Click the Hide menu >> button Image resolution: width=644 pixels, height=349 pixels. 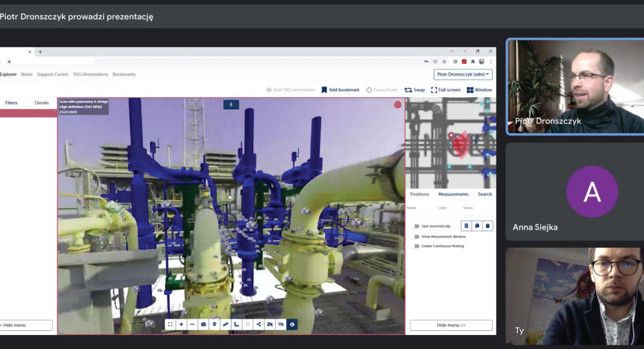tap(451, 325)
